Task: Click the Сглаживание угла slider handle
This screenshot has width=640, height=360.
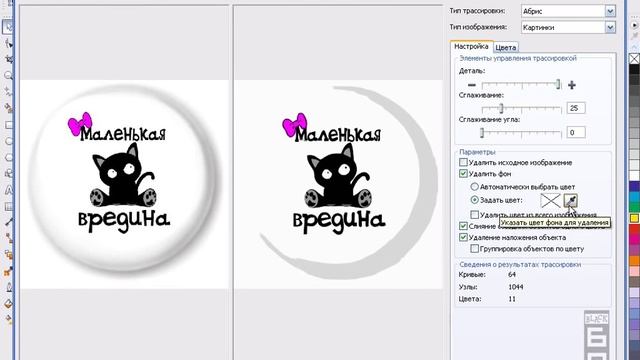Action: [482, 133]
